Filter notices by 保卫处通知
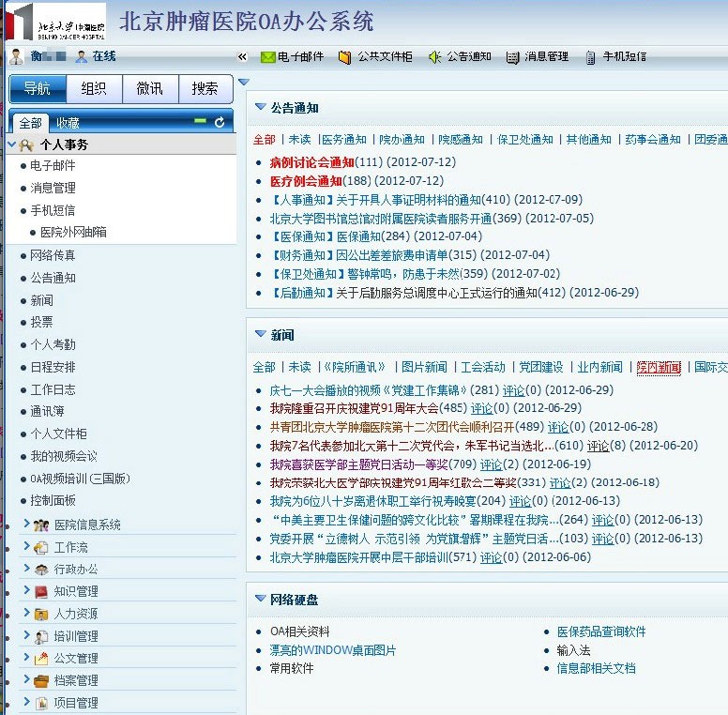The image size is (728, 715). pyautogui.click(x=524, y=139)
